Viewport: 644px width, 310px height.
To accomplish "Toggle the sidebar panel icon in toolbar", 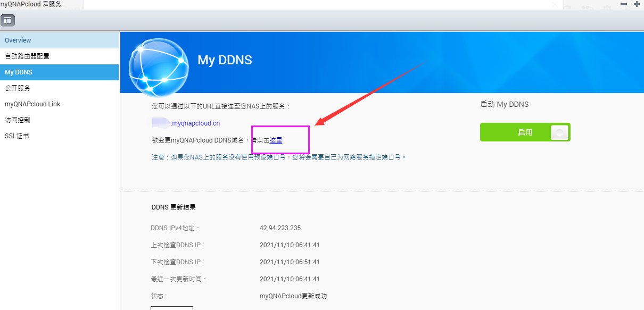I will 8,20.
